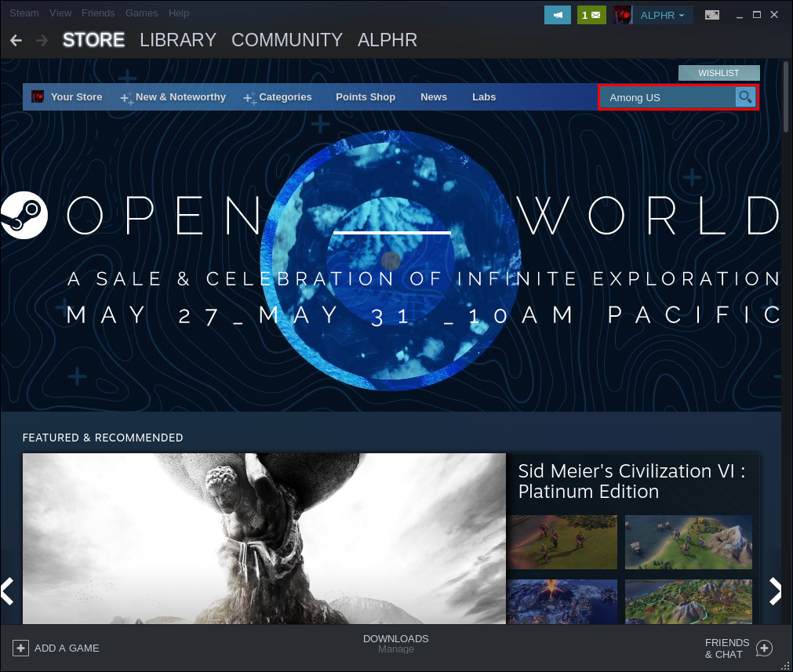Click the Friends & Chat plus icon
The width and height of the screenshot is (793, 672).
[764, 648]
